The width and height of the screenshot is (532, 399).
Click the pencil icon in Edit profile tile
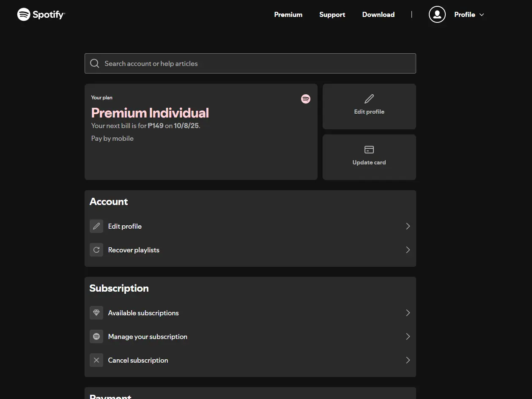(x=369, y=99)
